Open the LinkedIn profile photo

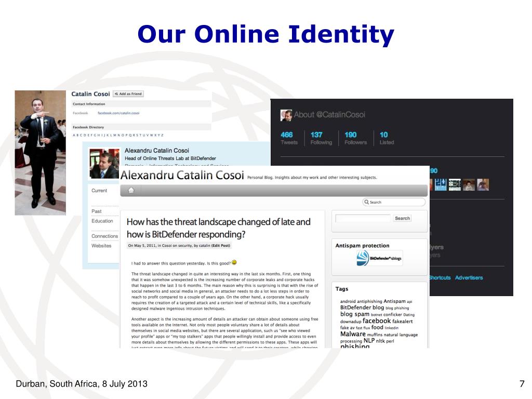104,164
